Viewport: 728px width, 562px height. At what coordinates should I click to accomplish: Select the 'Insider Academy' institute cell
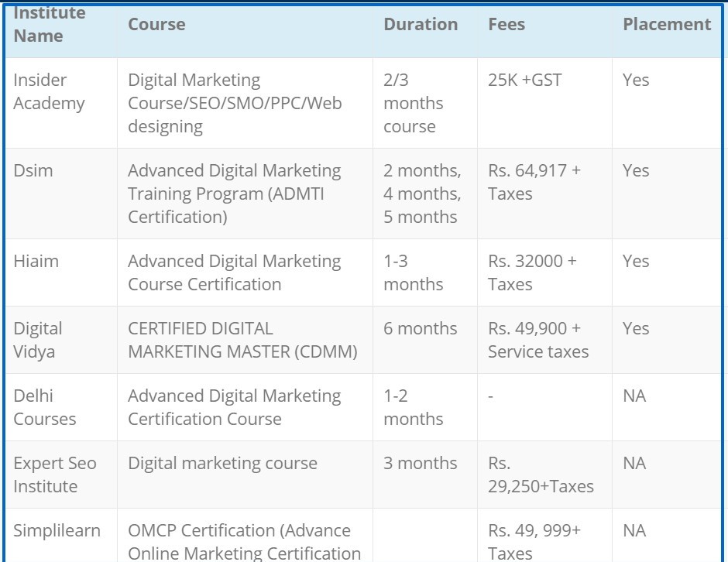pos(61,103)
